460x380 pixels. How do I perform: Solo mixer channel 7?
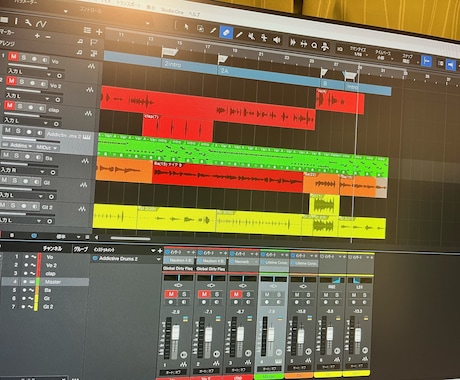pyautogui.click(x=365, y=295)
